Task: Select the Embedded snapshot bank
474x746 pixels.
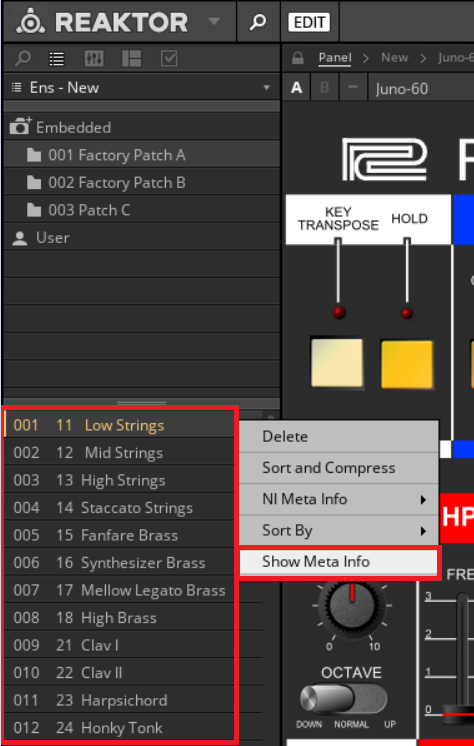Action: pyautogui.click(x=141, y=128)
